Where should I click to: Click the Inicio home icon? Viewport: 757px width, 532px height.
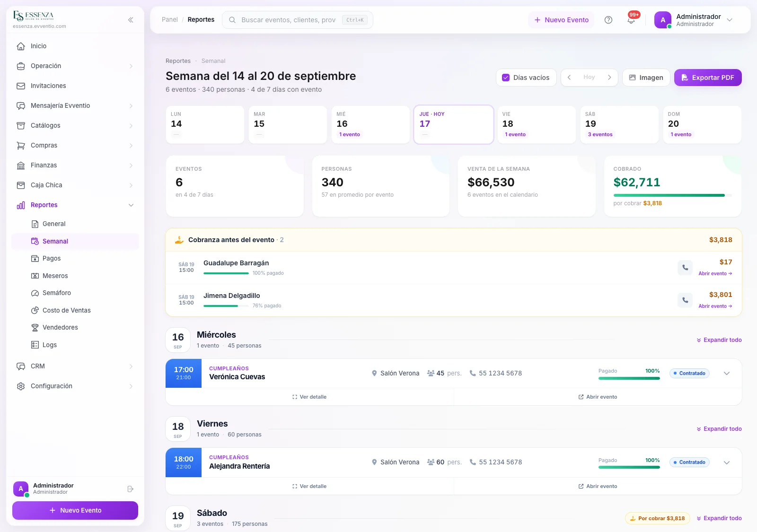click(x=21, y=46)
